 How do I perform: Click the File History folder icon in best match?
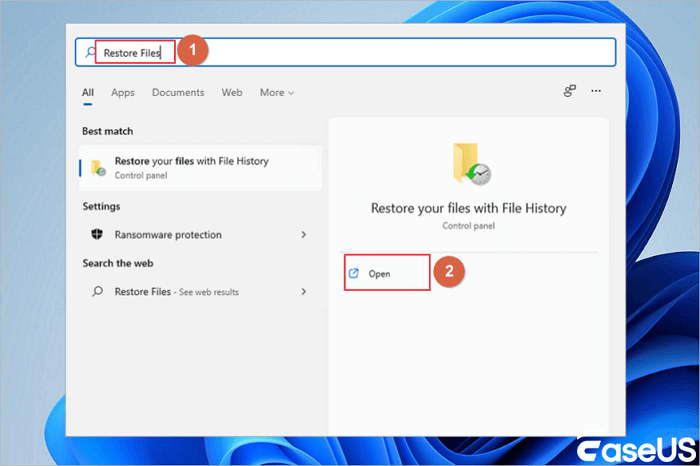click(98, 168)
